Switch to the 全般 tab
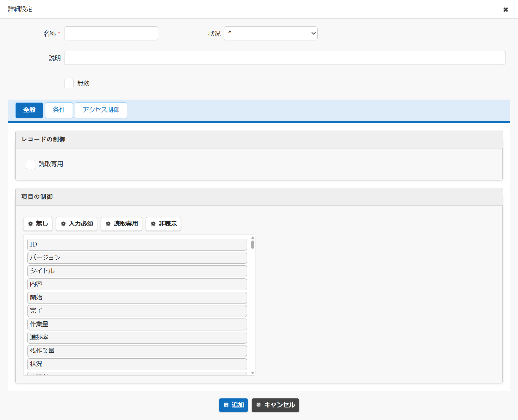518x420 pixels. click(29, 110)
